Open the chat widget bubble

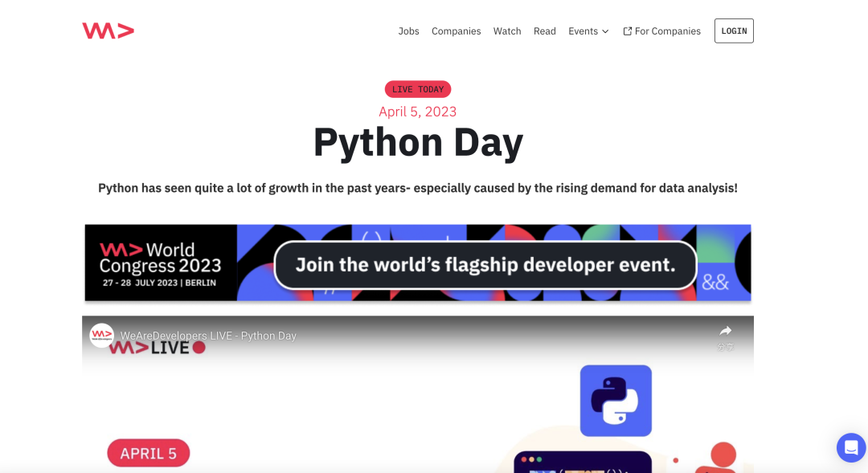pyautogui.click(x=851, y=447)
